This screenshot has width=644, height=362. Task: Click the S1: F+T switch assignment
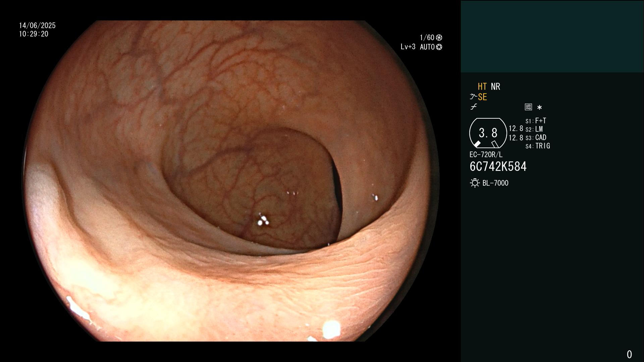coord(536,121)
